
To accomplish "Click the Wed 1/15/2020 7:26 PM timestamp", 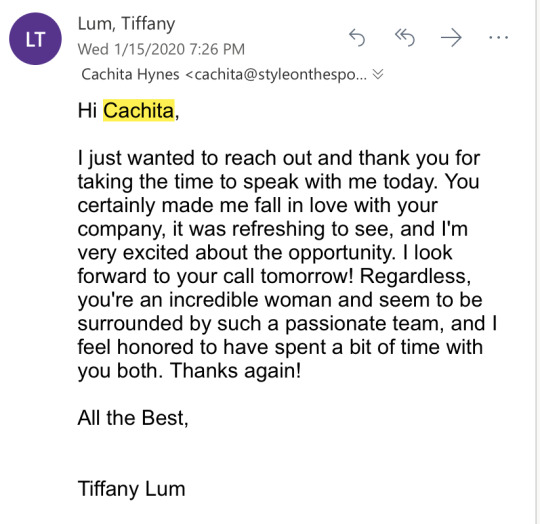I will pos(161,49).
